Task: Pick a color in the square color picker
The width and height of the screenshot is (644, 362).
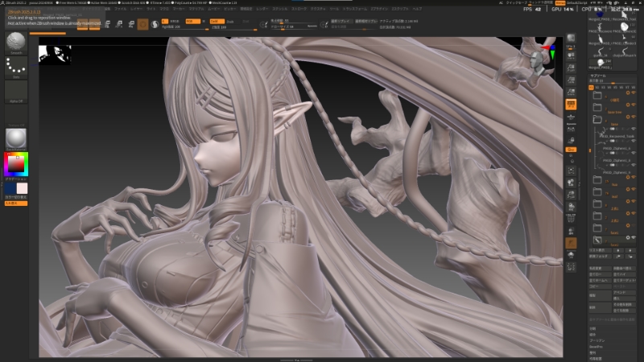Action: point(16,164)
